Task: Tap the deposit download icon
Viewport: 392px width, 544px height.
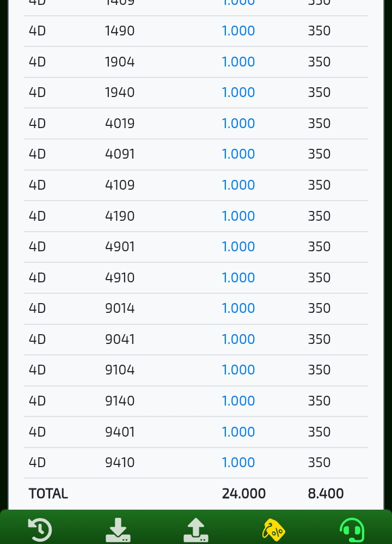Action: 118,530
